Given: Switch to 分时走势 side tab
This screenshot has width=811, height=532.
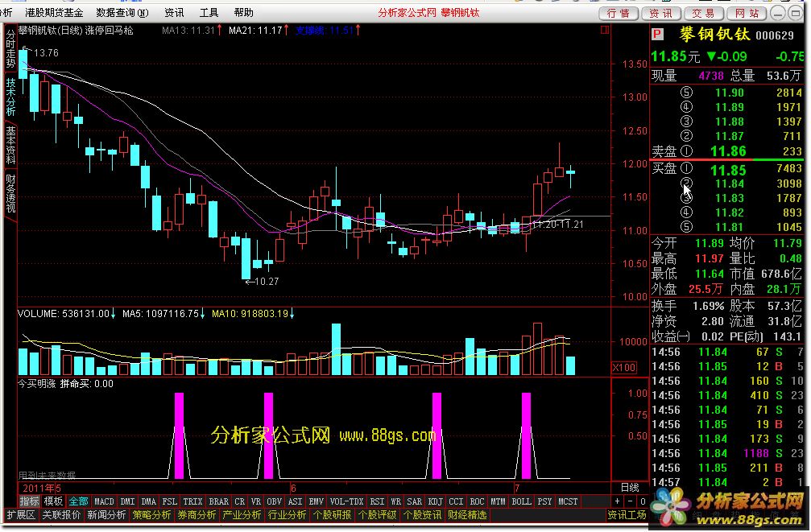Looking at the screenshot, I should pos(10,49).
